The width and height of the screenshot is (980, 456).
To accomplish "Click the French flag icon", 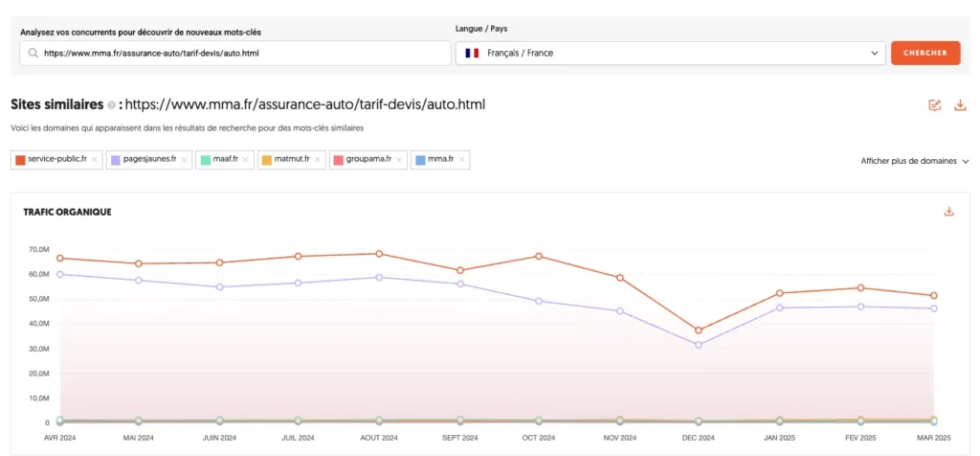I will (x=472, y=54).
